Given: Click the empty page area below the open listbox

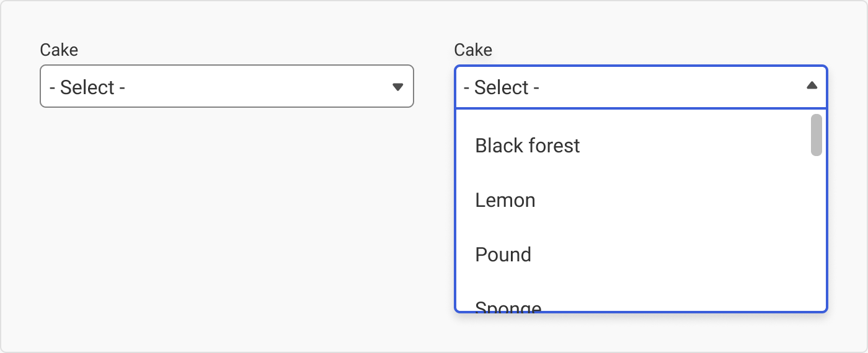Looking at the screenshot, I should [x=641, y=331].
